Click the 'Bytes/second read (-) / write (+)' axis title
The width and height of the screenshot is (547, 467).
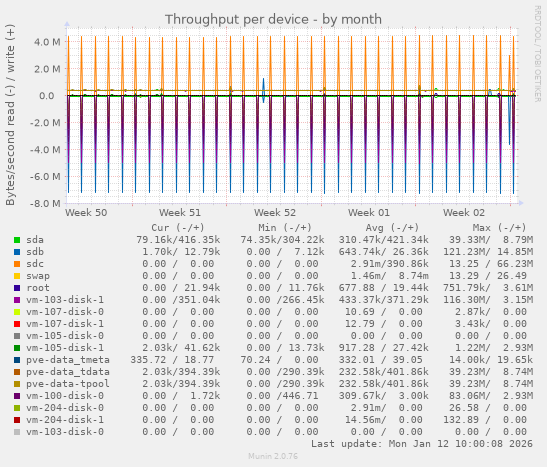[x=10, y=115]
